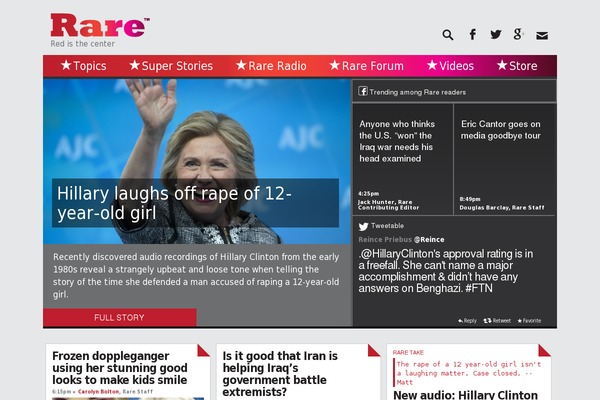This screenshot has width=600, height=400.
Task: Click red corner flag on Iran Iraq card
Action: (374, 350)
